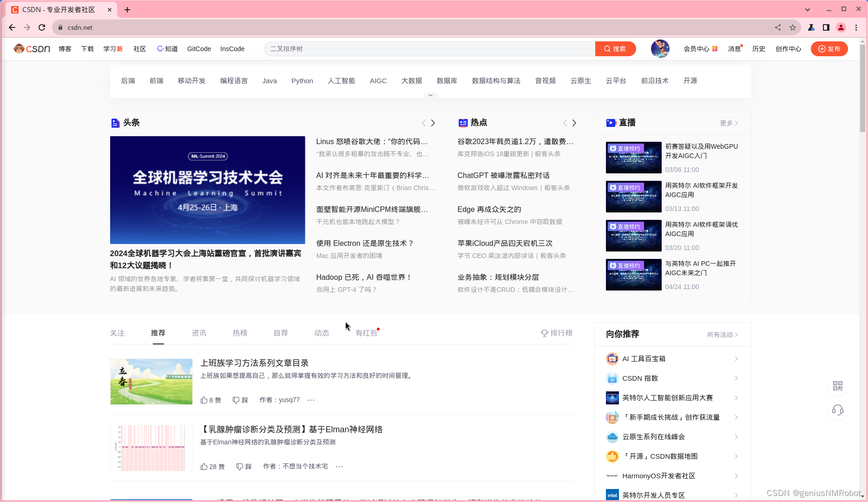868x502 pixels.
Task: Dislike the 上班族学习方法 article (踩)
Action: click(240, 400)
